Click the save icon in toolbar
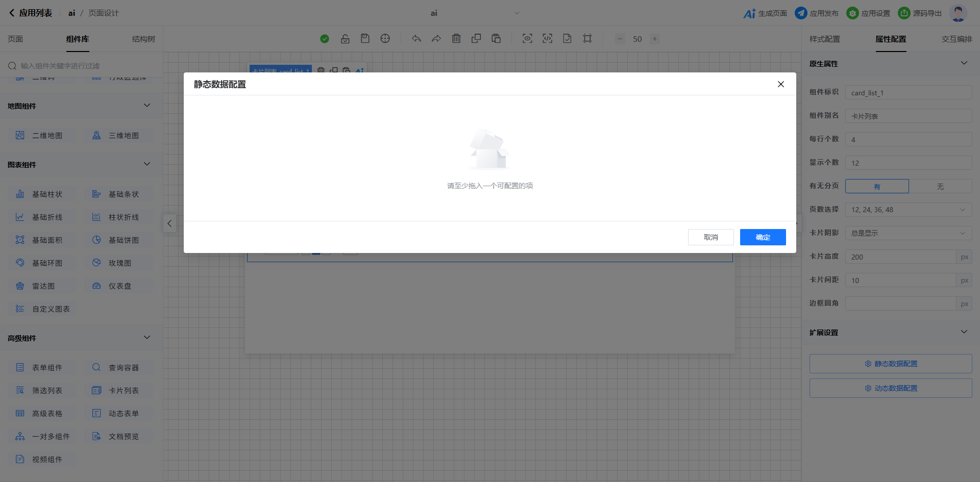Image resolution: width=980 pixels, height=482 pixels. (365, 39)
